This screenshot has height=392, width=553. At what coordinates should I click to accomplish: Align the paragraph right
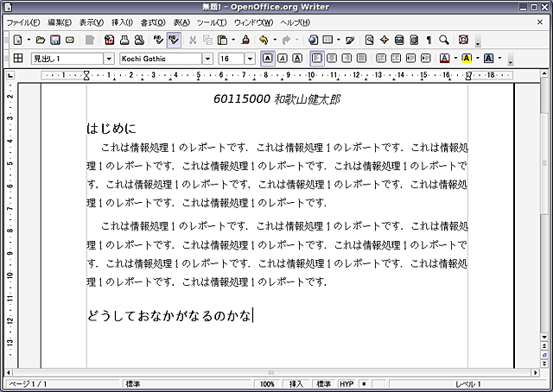point(346,58)
